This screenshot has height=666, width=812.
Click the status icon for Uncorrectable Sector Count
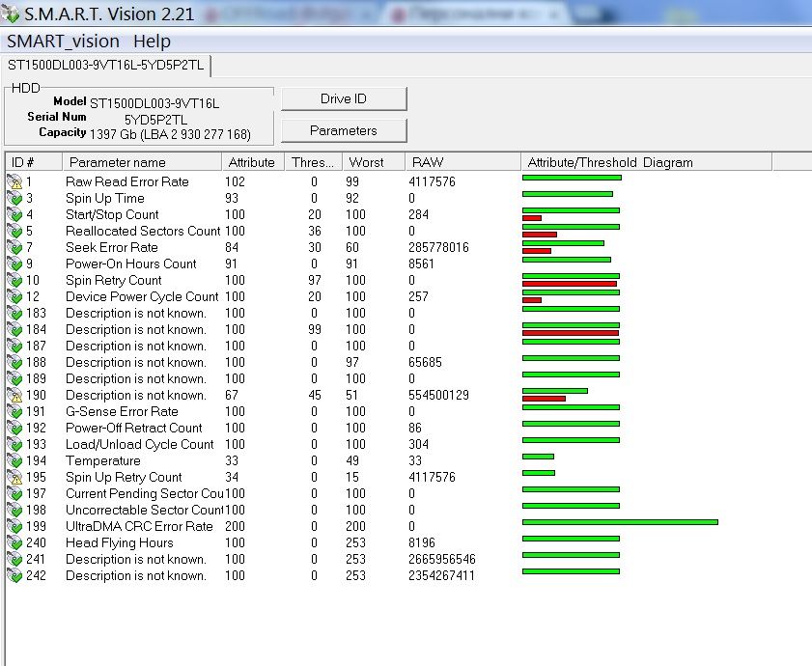point(14,510)
